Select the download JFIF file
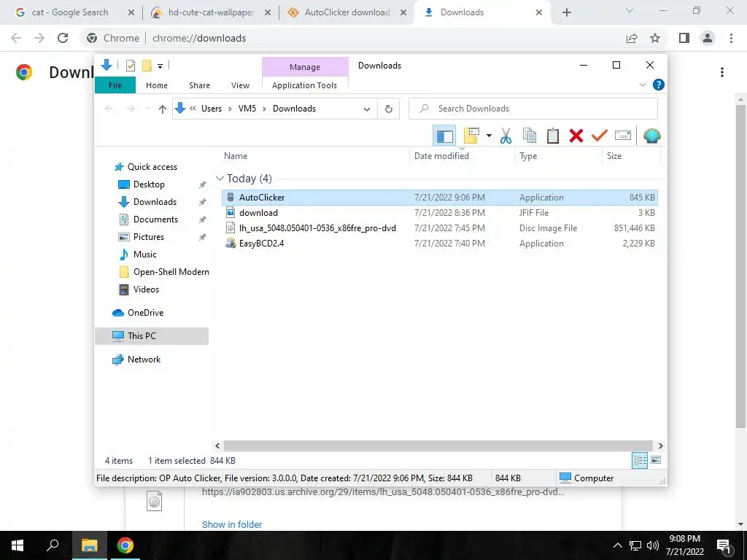Screen dimensions: 747x560 (x=440, y=213)
